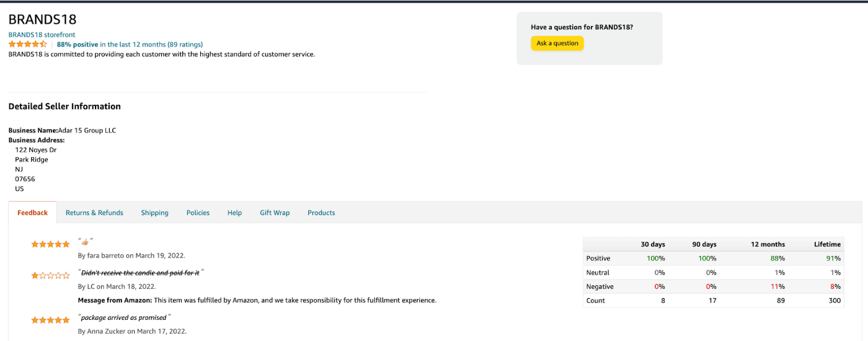The height and width of the screenshot is (341, 868).
Task: Click the Lifetime count value 300
Action: point(835,301)
